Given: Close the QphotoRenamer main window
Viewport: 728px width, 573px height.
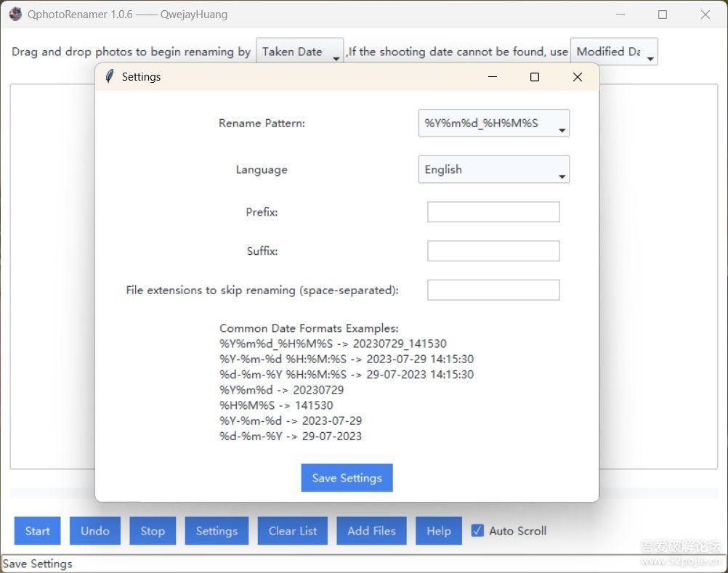Looking at the screenshot, I should (705, 15).
